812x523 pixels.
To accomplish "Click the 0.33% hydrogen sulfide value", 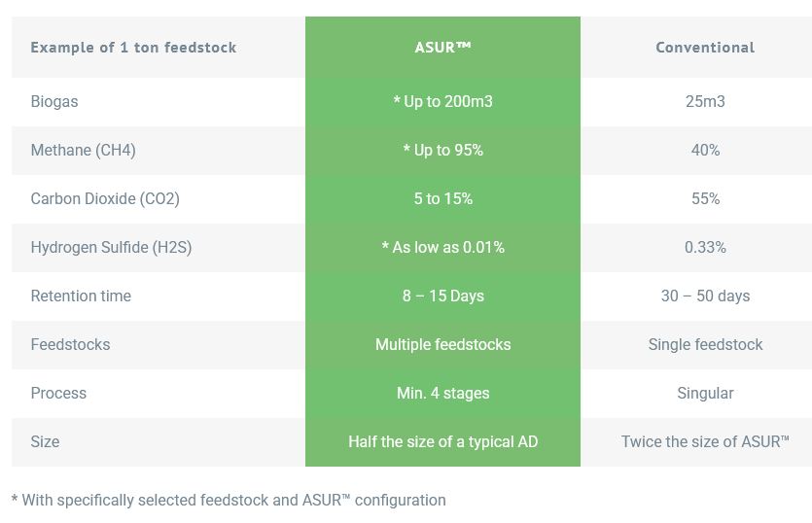I will [705, 247].
